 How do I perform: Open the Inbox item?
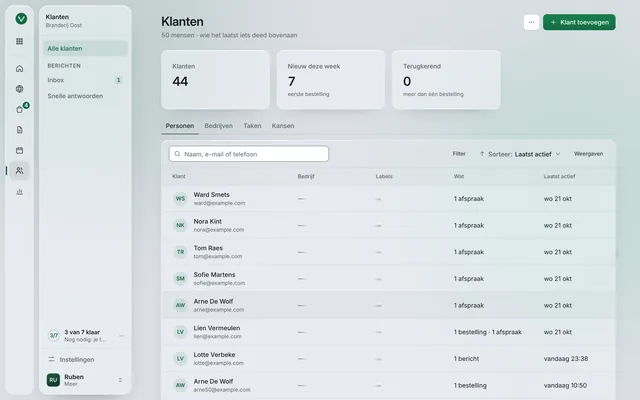(x=85, y=80)
